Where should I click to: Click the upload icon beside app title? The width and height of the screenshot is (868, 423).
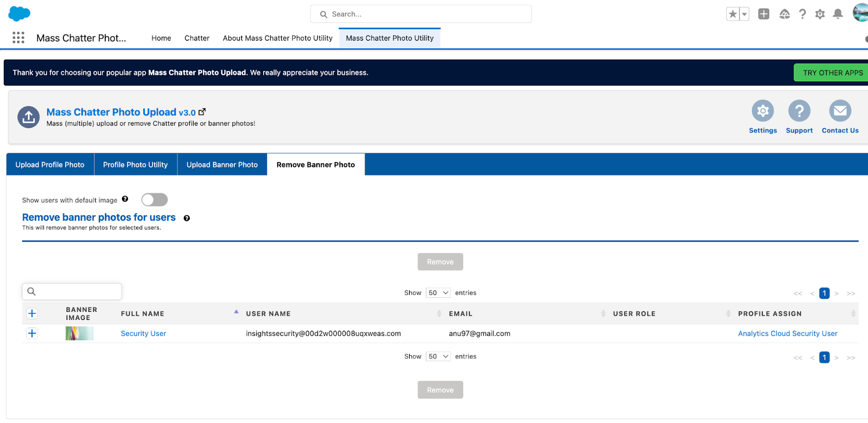(x=29, y=117)
